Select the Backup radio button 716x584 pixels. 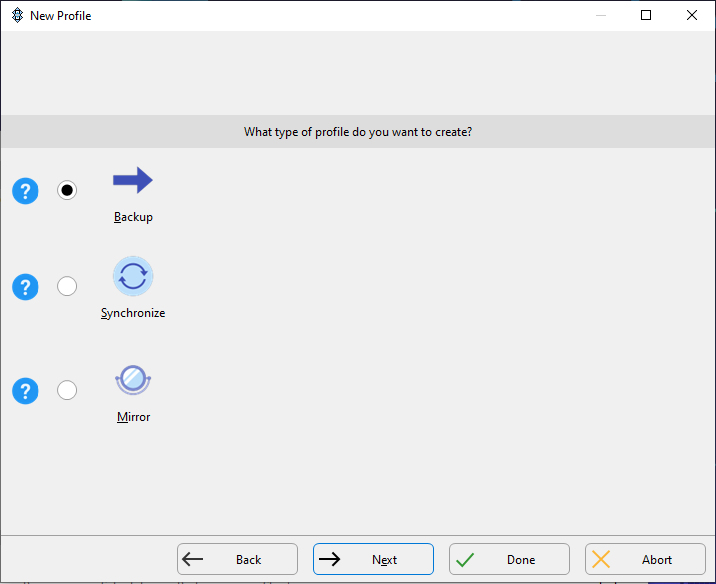point(67,190)
